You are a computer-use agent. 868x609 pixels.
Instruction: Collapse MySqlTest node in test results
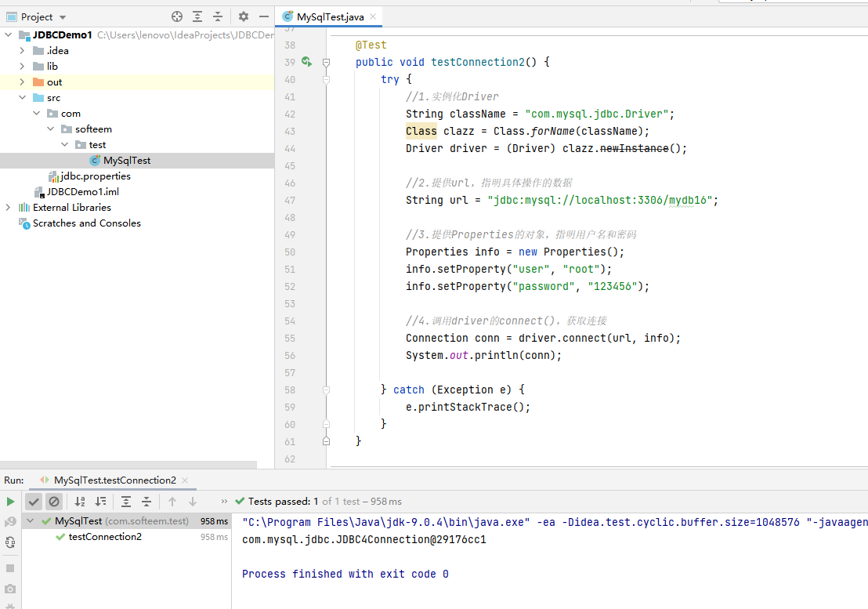31,521
